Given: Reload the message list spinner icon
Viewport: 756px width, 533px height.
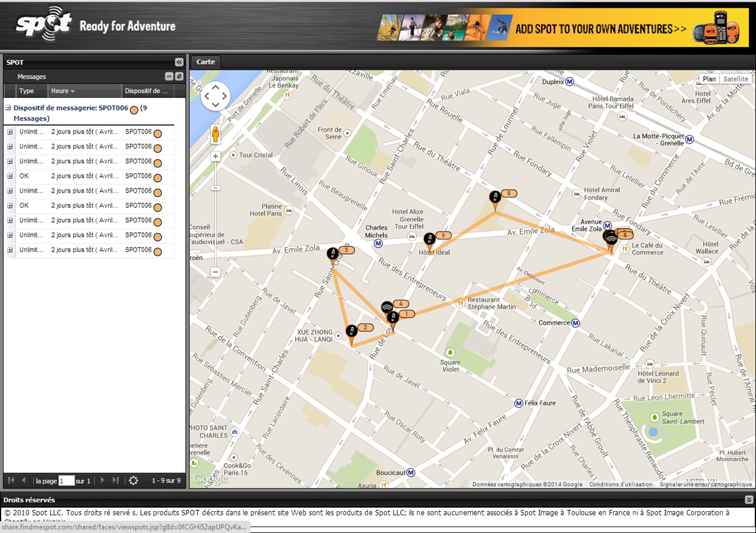Looking at the screenshot, I should click(133, 480).
